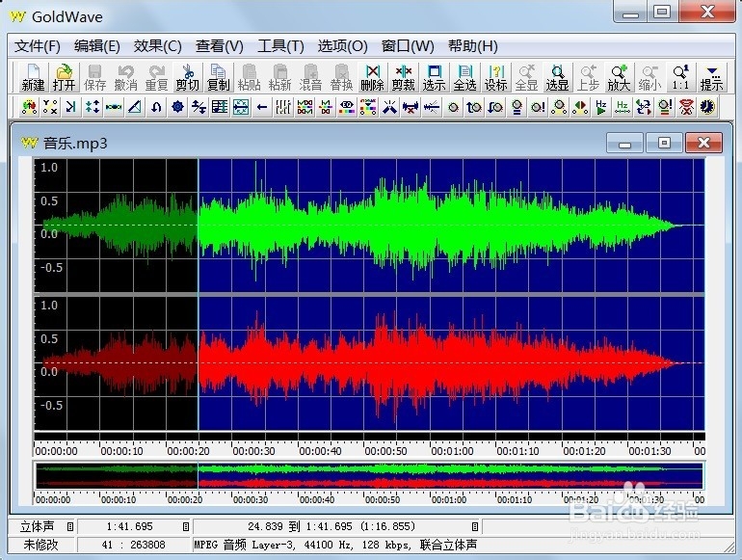This screenshot has height=560, width=742.
Task: Click the 提示 (Cue Points) icon
Action: pyautogui.click(x=711, y=77)
